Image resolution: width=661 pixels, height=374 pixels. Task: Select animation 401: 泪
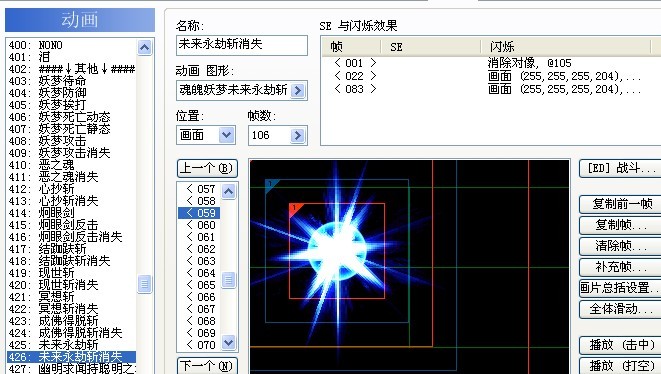(72, 57)
